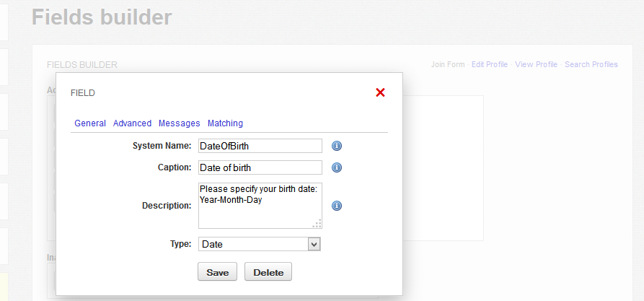Go to Search Profiles link
This screenshot has width=644, height=301.
(x=591, y=64)
